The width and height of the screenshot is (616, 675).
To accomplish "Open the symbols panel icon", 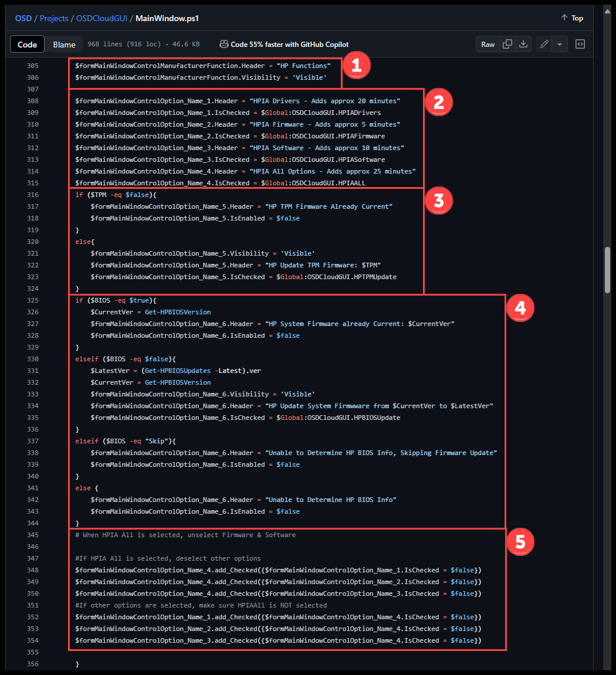I will tap(580, 45).
